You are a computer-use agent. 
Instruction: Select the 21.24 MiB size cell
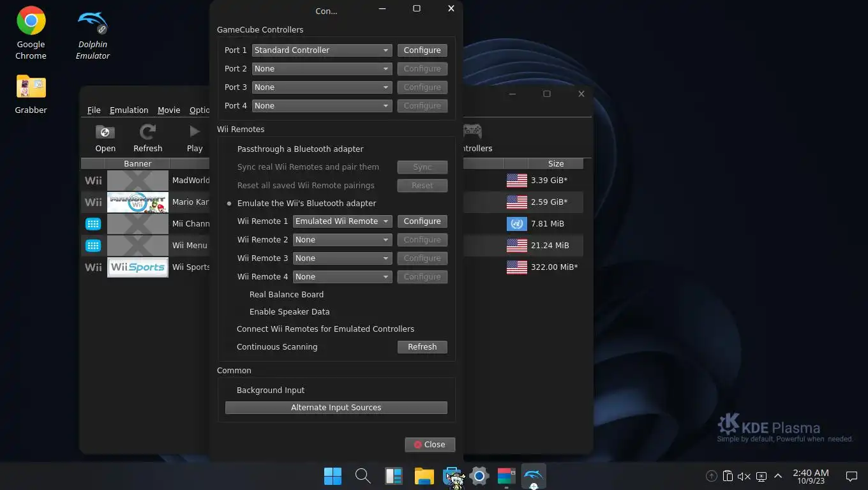pos(551,246)
